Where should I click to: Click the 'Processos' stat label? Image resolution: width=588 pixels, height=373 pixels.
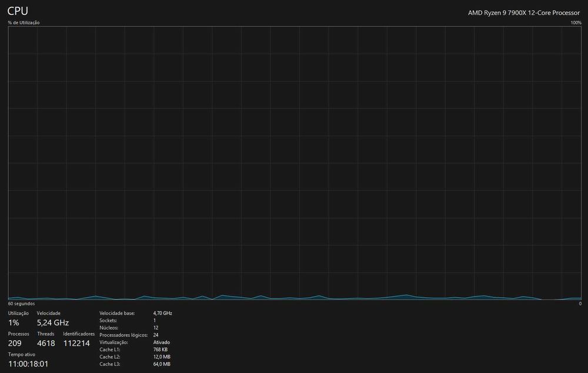pyautogui.click(x=19, y=334)
